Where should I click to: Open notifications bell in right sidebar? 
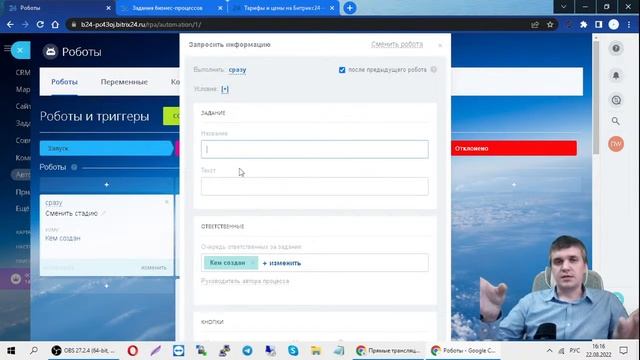(616, 75)
